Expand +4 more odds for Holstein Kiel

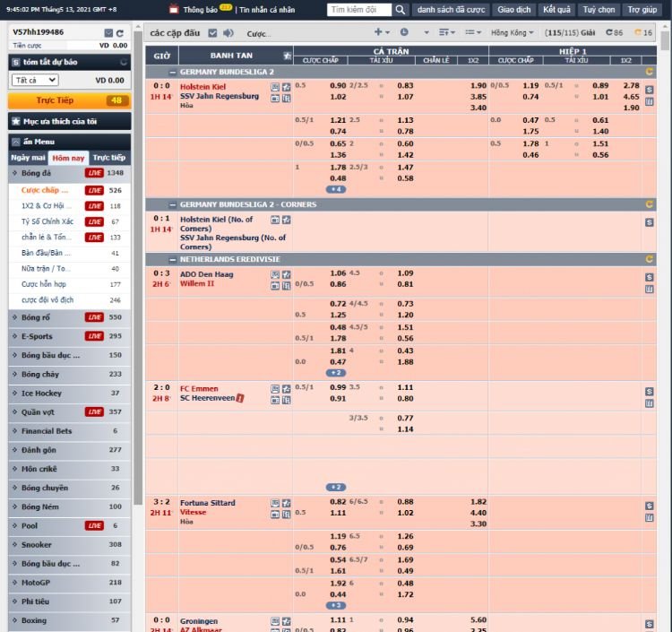pos(336,189)
